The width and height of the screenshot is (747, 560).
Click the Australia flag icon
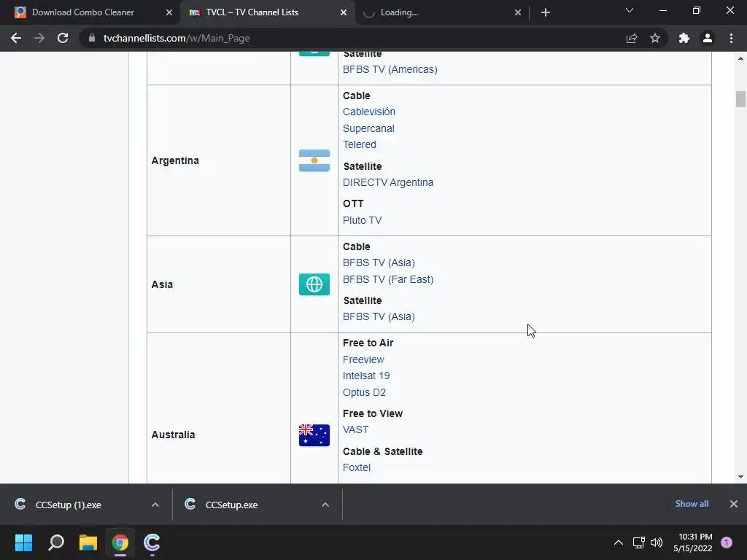[x=314, y=435]
